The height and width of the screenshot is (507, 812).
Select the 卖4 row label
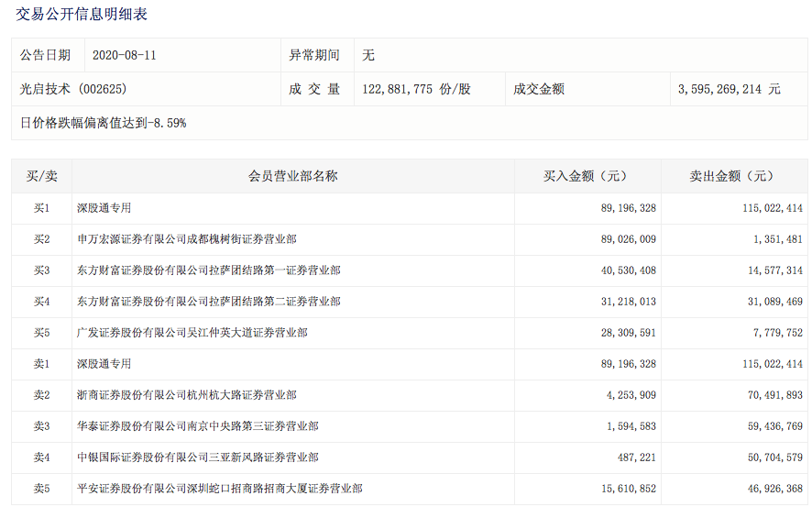click(42, 457)
